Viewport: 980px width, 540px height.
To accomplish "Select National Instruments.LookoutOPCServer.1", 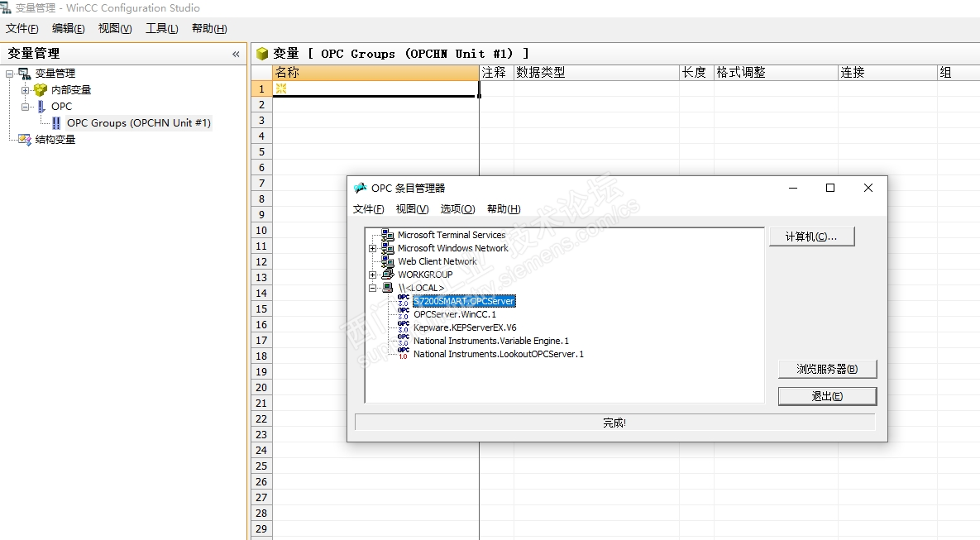I will [499, 354].
